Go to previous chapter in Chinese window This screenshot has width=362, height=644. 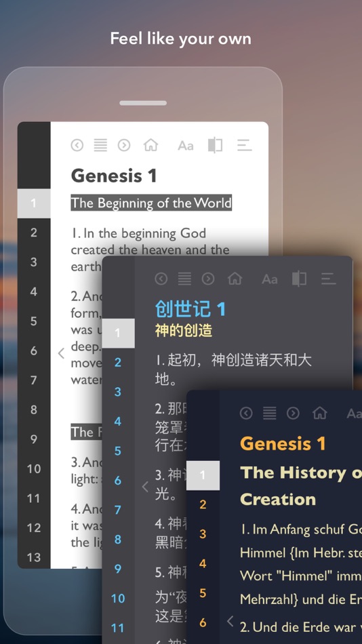point(161,279)
